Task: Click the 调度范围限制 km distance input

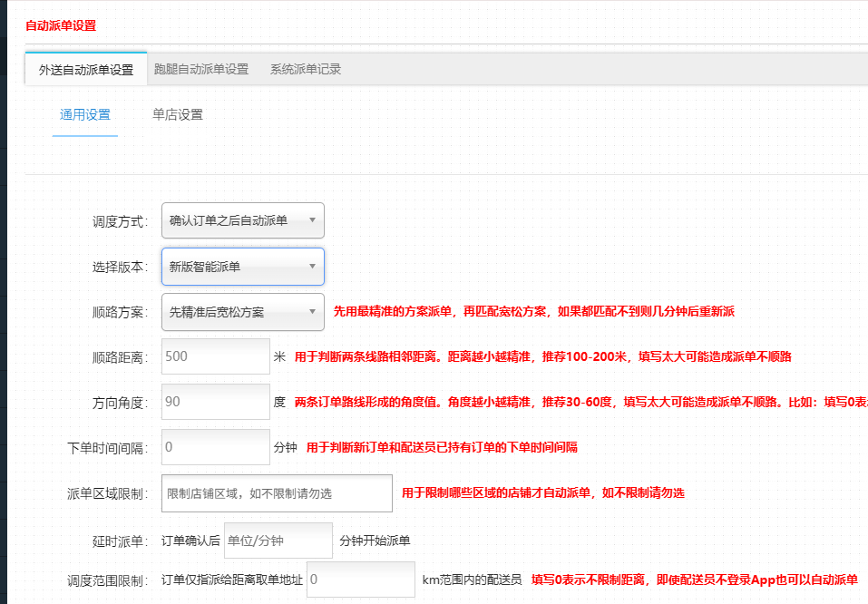Action: pos(360,580)
